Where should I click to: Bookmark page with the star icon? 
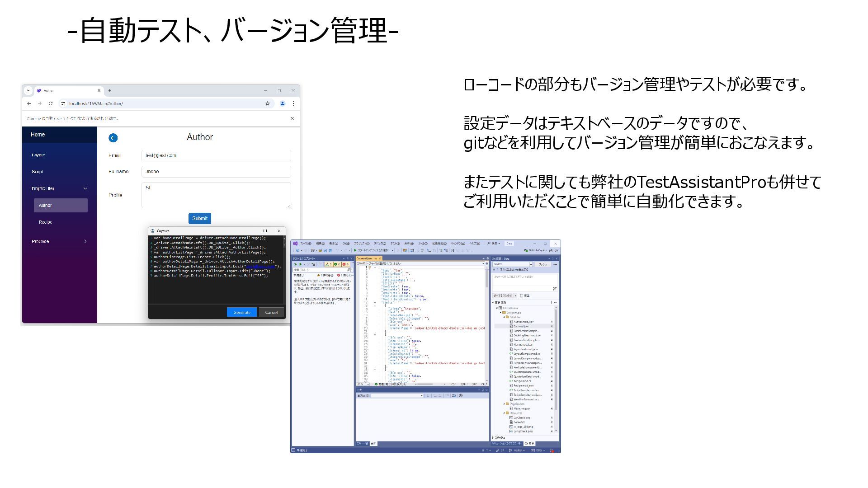[268, 103]
